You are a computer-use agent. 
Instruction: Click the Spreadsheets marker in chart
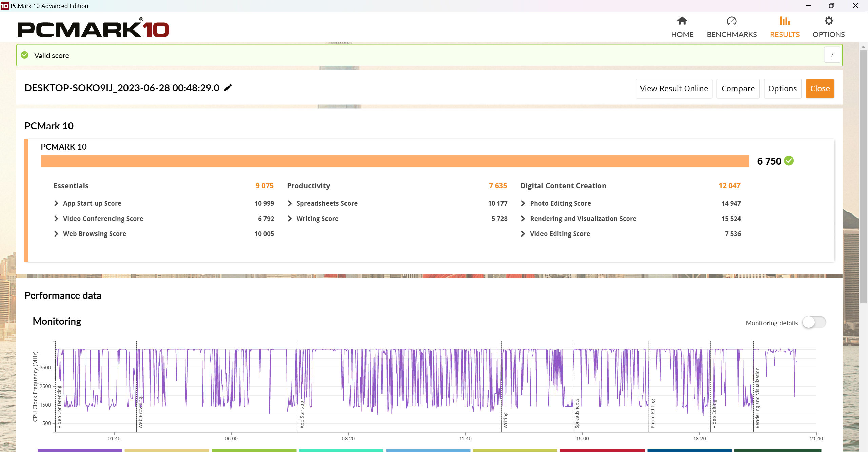(577, 413)
